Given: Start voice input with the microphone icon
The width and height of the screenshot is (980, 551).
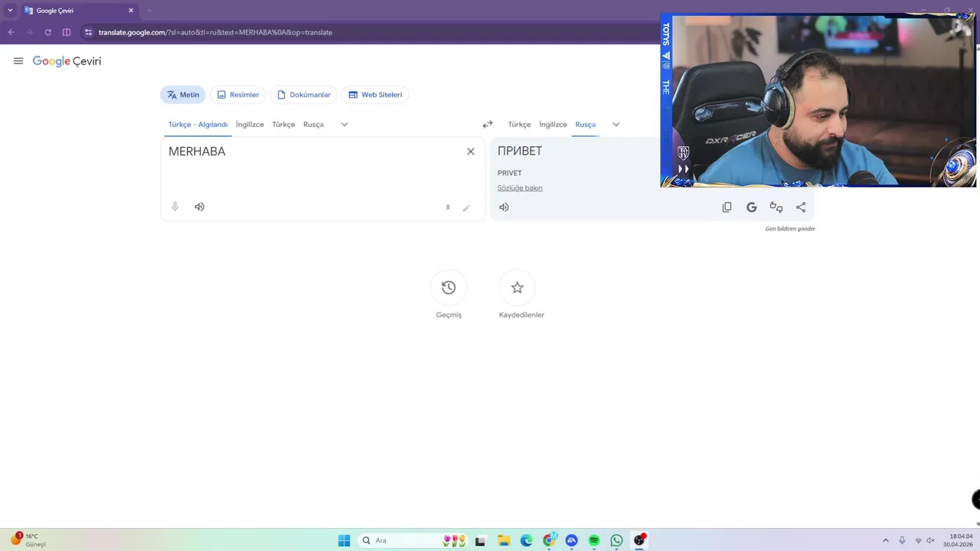Looking at the screenshot, I should tap(175, 207).
